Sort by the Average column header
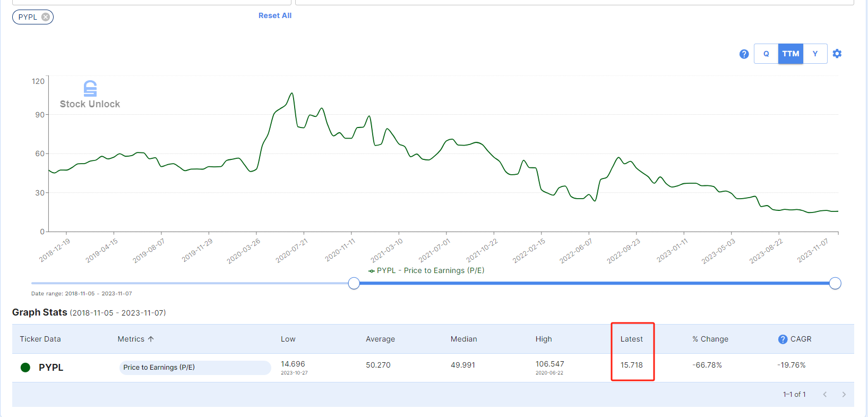This screenshot has height=417, width=868. [x=380, y=339]
